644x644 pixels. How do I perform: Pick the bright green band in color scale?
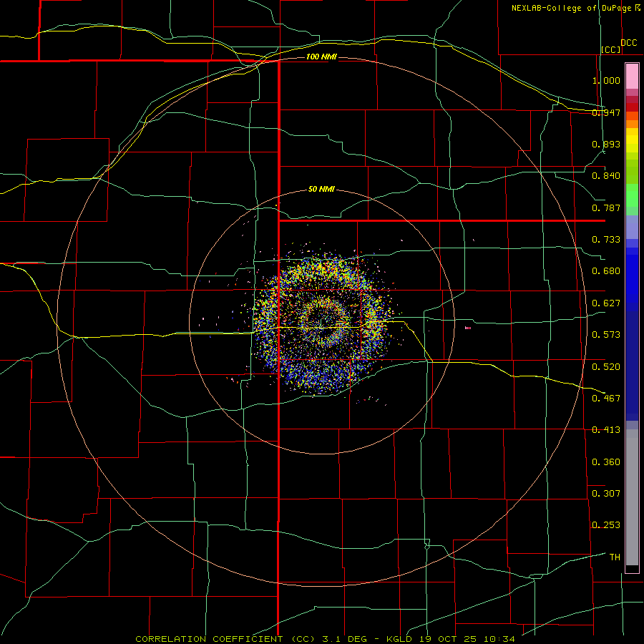(x=632, y=195)
